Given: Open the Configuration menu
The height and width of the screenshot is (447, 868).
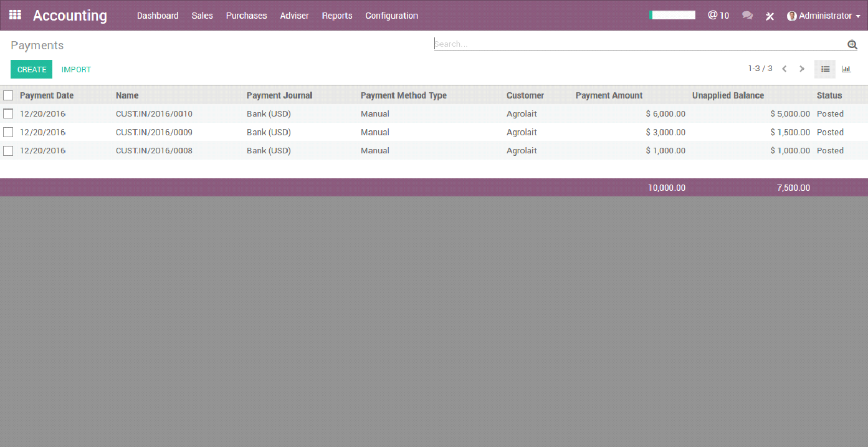Looking at the screenshot, I should tap(392, 16).
